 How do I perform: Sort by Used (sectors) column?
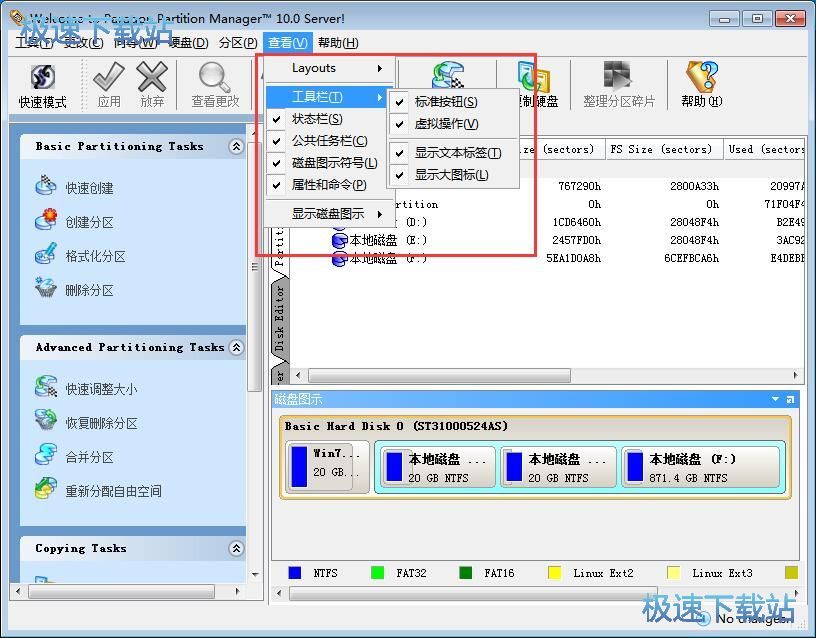click(x=764, y=149)
